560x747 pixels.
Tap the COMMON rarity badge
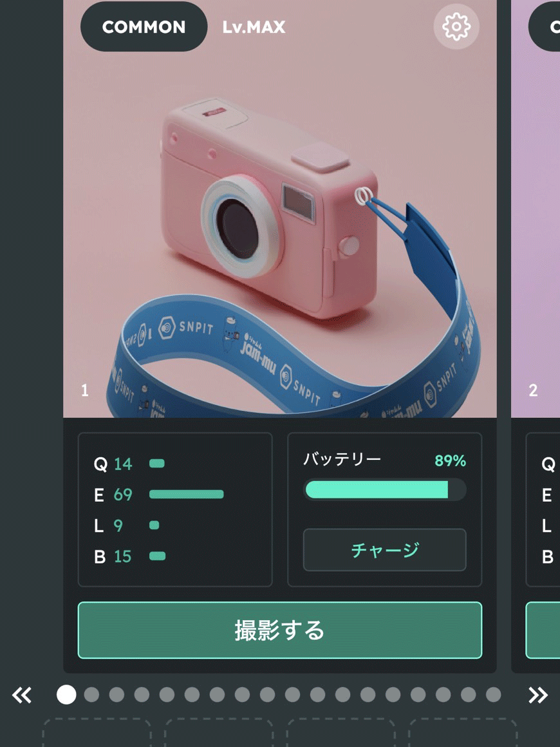pos(144,26)
